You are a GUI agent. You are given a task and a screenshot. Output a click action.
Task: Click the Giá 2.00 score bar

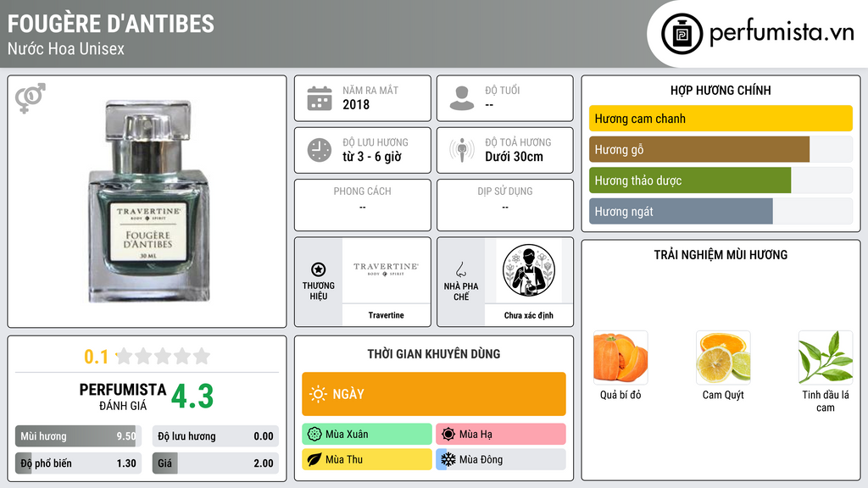(215, 463)
